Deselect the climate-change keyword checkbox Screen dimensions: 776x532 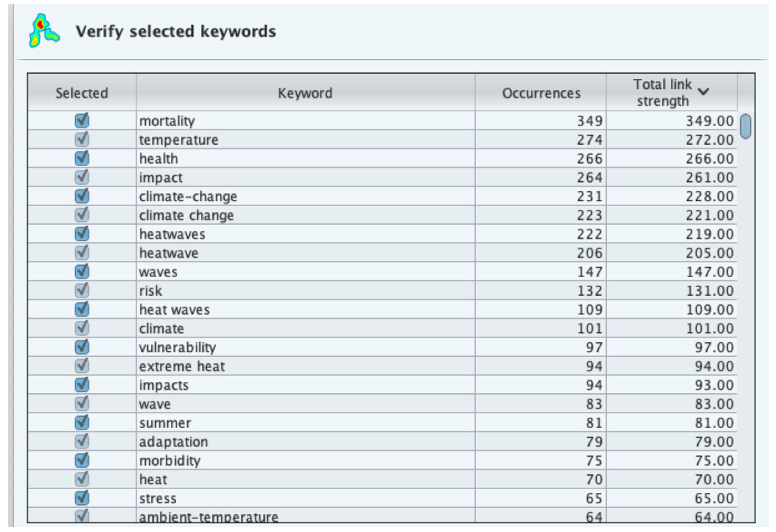82,196
